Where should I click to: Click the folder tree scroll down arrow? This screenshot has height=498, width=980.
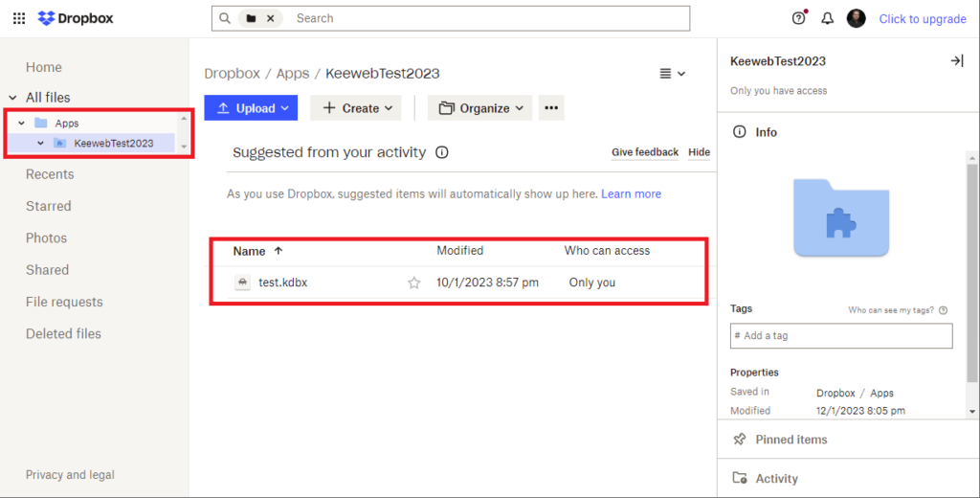click(x=184, y=147)
